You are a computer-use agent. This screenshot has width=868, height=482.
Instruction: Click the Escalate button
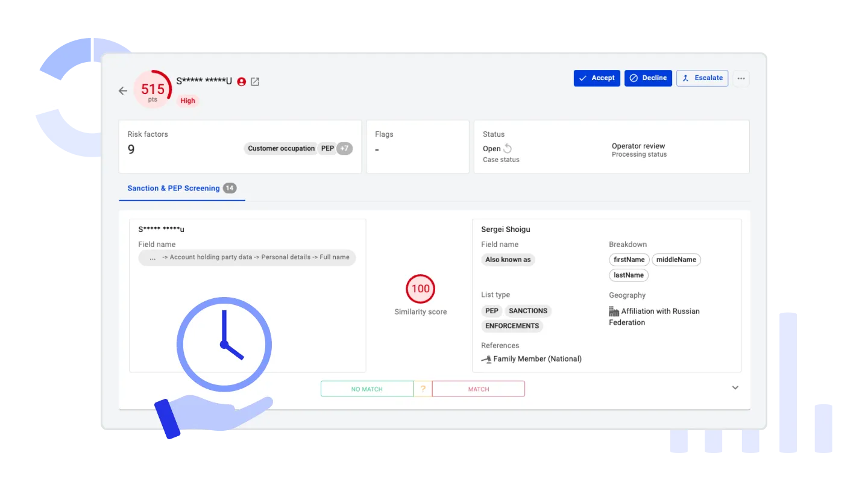click(702, 78)
